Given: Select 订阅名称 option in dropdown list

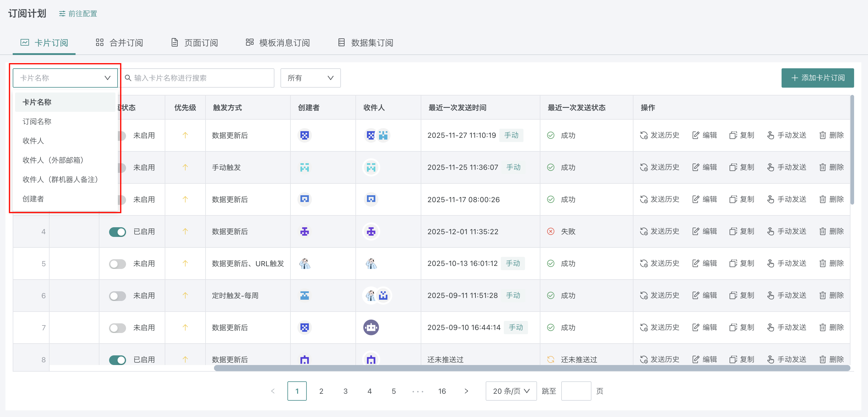Looking at the screenshot, I should (37, 121).
